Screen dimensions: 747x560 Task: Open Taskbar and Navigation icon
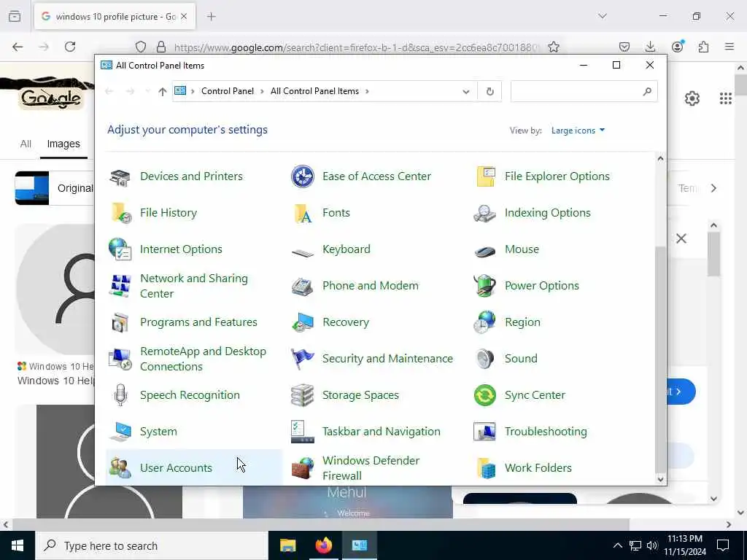click(303, 432)
